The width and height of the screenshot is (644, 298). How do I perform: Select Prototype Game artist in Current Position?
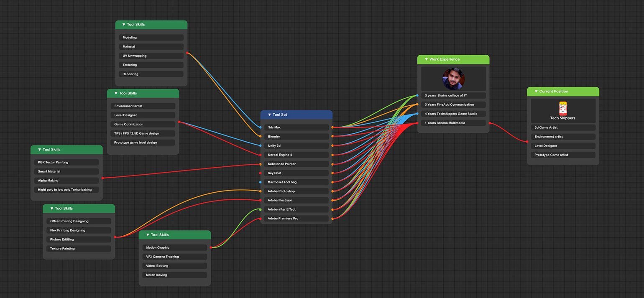click(563, 155)
